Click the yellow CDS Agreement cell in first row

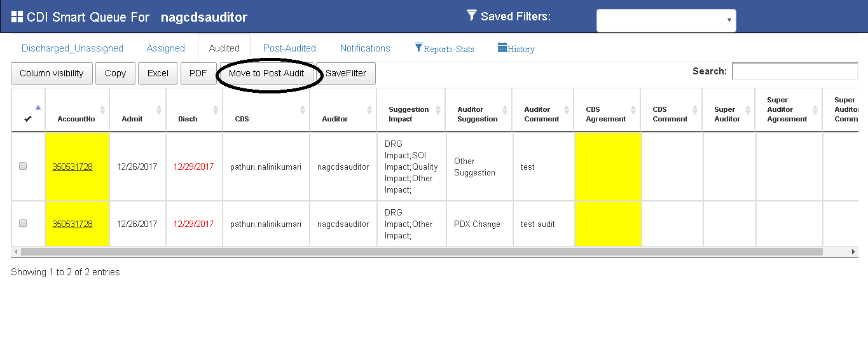pyautogui.click(x=607, y=167)
